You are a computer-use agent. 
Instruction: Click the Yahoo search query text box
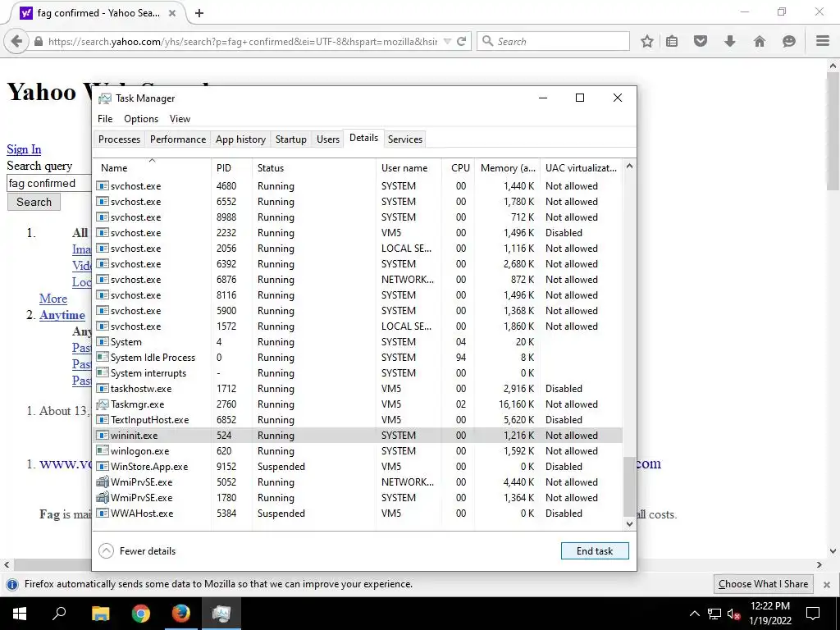click(x=49, y=183)
